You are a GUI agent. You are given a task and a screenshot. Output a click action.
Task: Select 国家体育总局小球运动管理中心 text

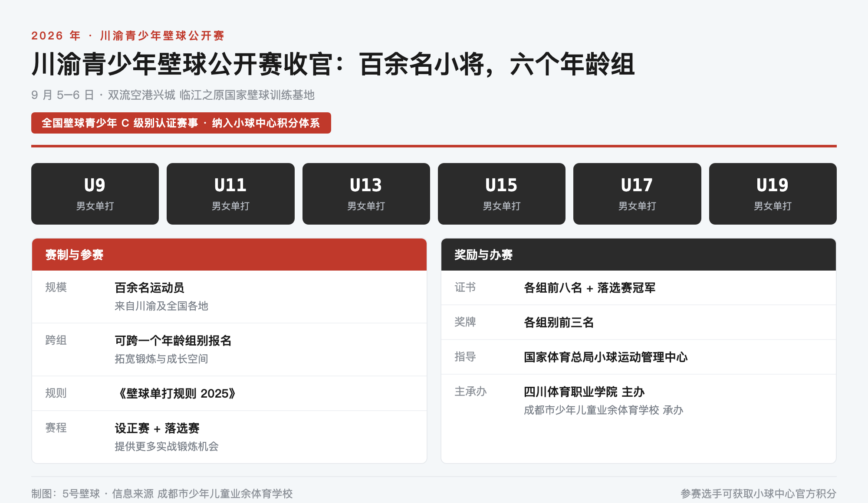[x=605, y=357]
